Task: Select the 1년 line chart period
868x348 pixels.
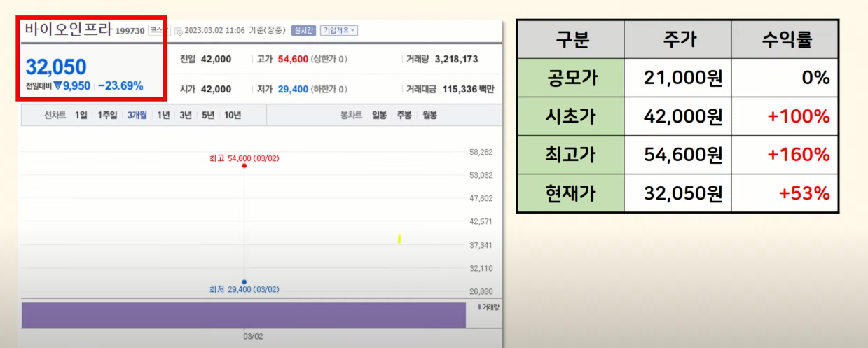Action: pyautogui.click(x=163, y=116)
